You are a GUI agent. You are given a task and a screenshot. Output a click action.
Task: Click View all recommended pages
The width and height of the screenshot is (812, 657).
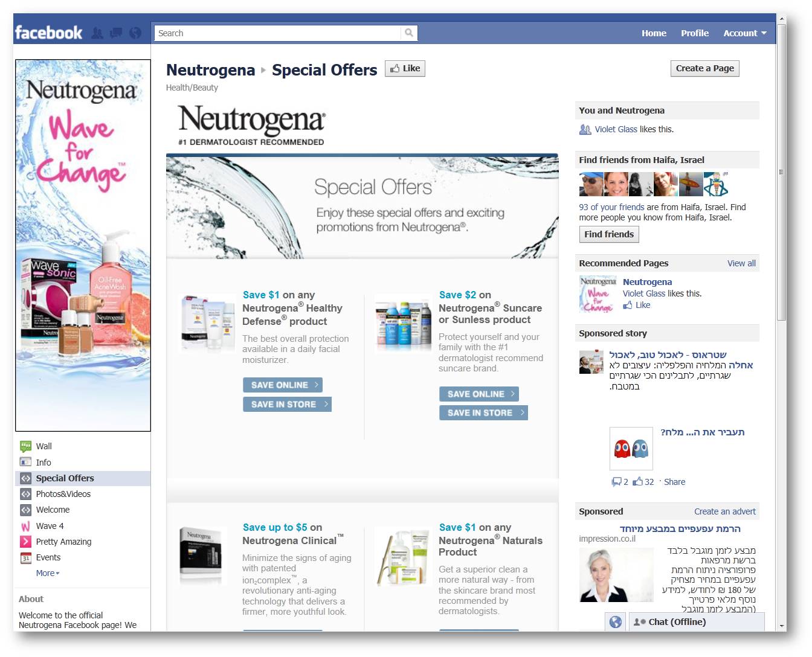click(741, 263)
